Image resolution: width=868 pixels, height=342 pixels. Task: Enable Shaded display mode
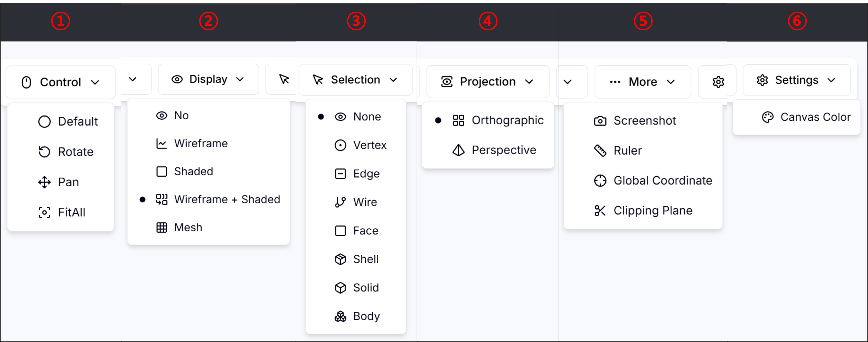pos(162,171)
